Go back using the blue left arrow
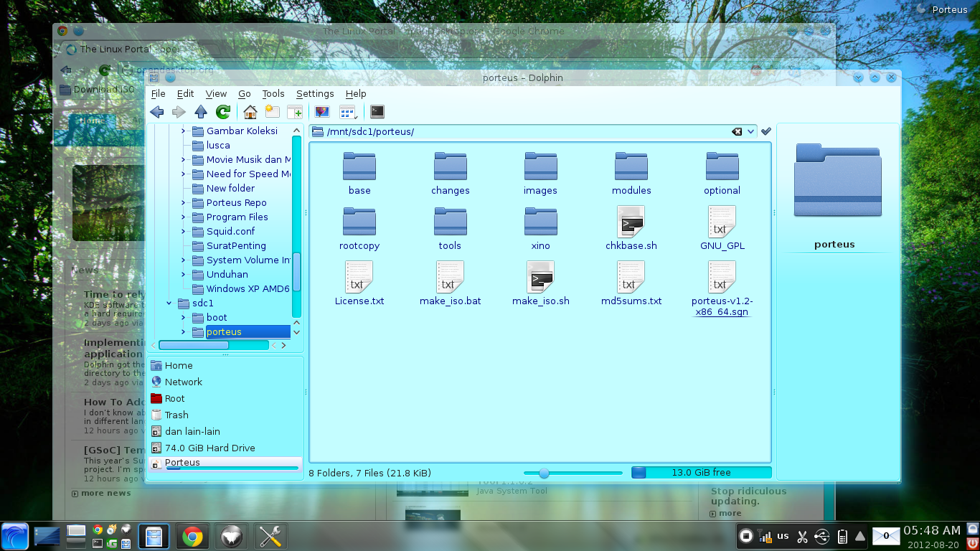The width and height of the screenshot is (980, 551). coord(157,112)
